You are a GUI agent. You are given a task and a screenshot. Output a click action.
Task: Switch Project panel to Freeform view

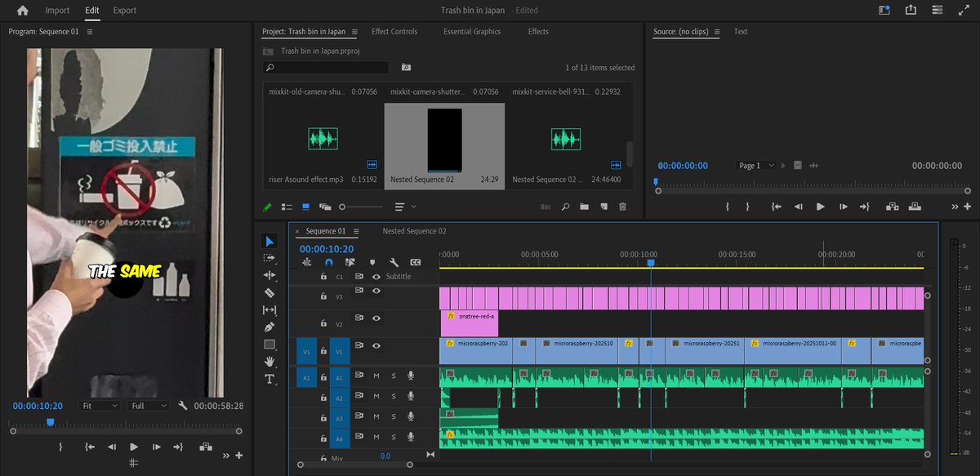325,207
